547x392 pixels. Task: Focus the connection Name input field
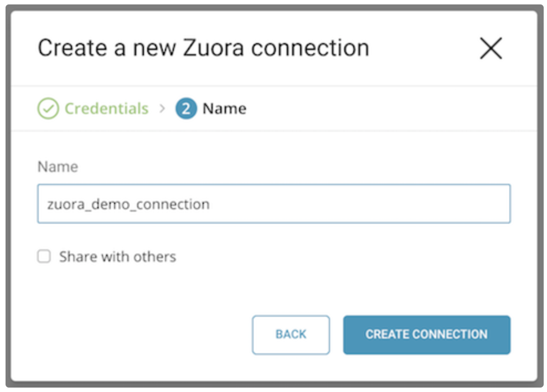273,204
